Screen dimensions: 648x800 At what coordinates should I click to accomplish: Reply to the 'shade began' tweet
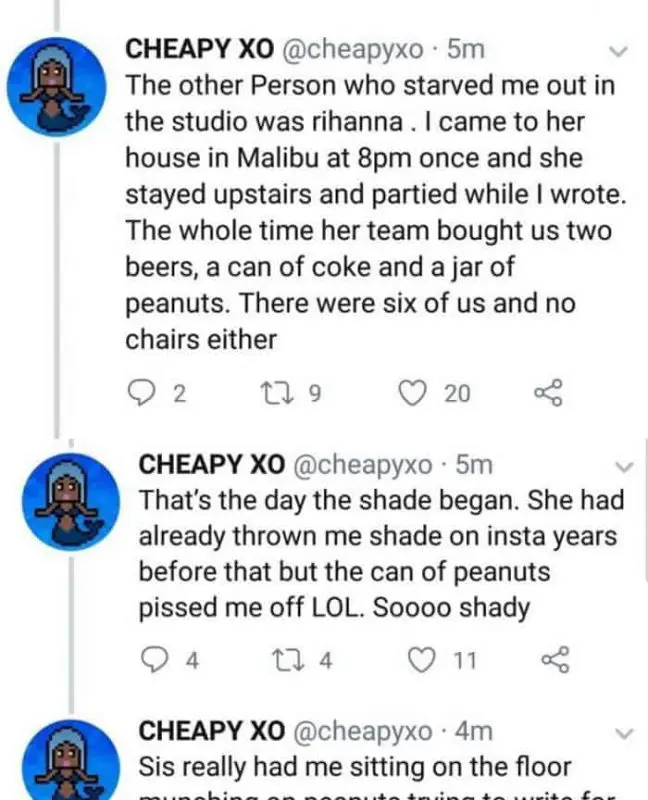[155, 660]
